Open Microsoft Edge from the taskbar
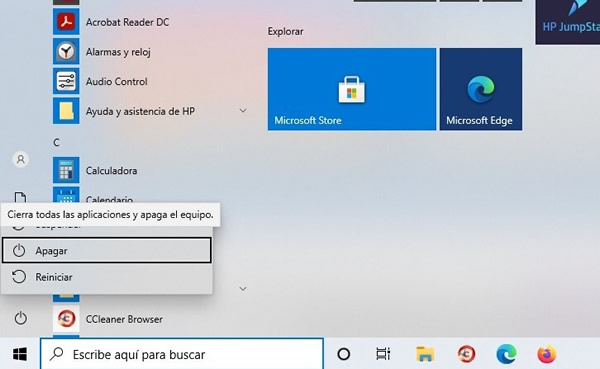 pyautogui.click(x=506, y=354)
